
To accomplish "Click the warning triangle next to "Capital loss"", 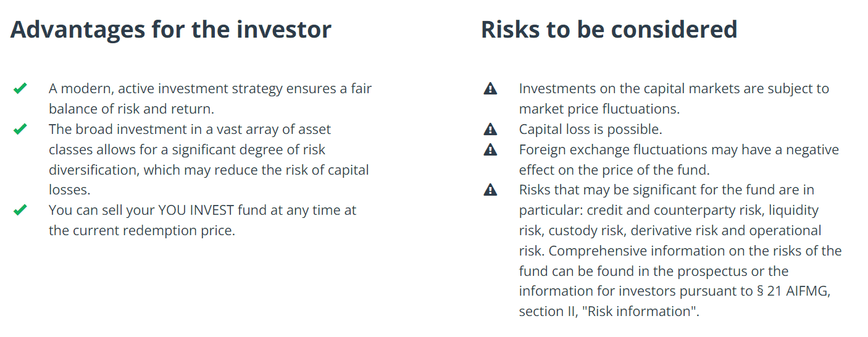I will pyautogui.click(x=490, y=130).
